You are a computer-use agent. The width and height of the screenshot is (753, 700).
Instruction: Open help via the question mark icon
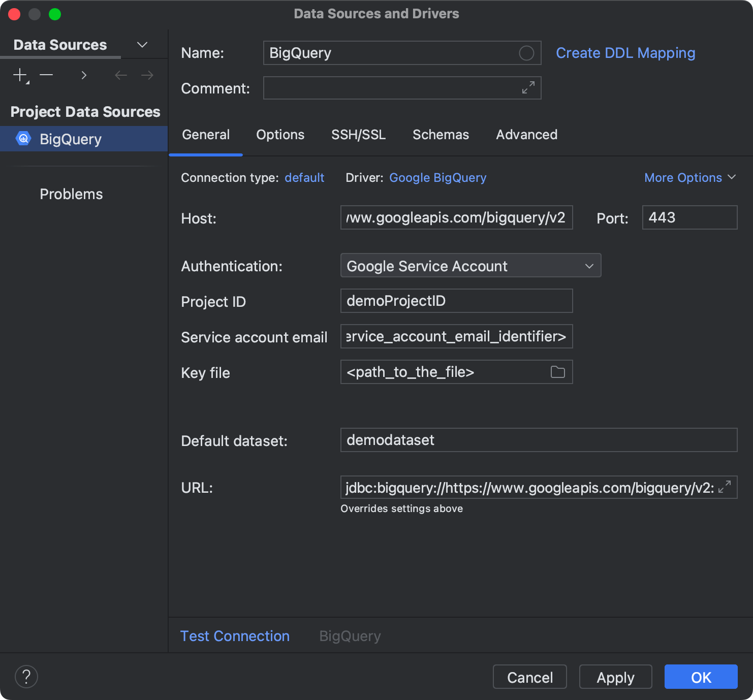[x=26, y=677]
